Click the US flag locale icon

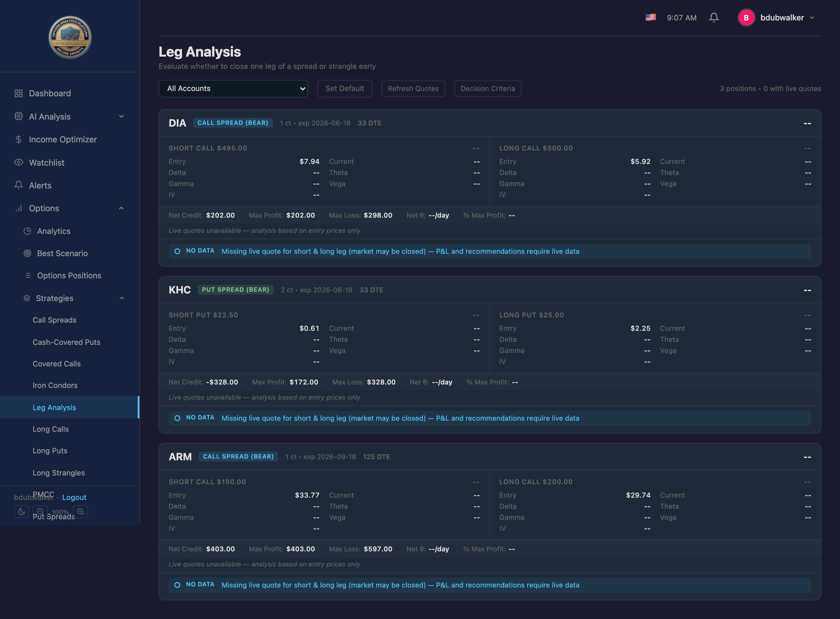pos(651,18)
